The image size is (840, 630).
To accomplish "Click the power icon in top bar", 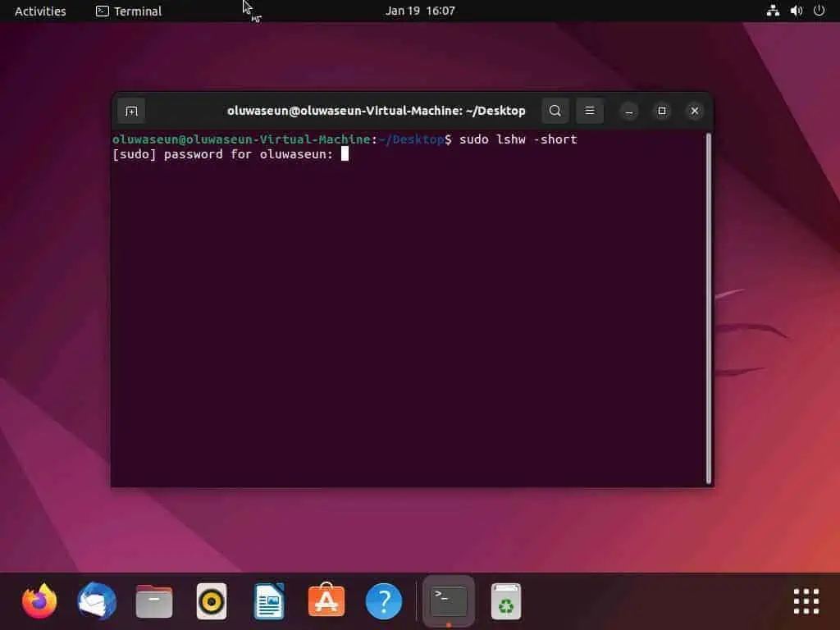I will click(x=818, y=11).
